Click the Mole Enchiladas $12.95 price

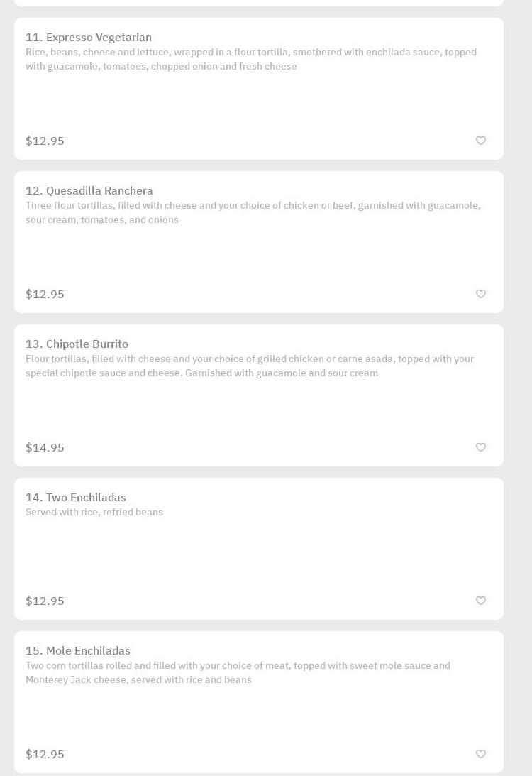click(x=45, y=754)
